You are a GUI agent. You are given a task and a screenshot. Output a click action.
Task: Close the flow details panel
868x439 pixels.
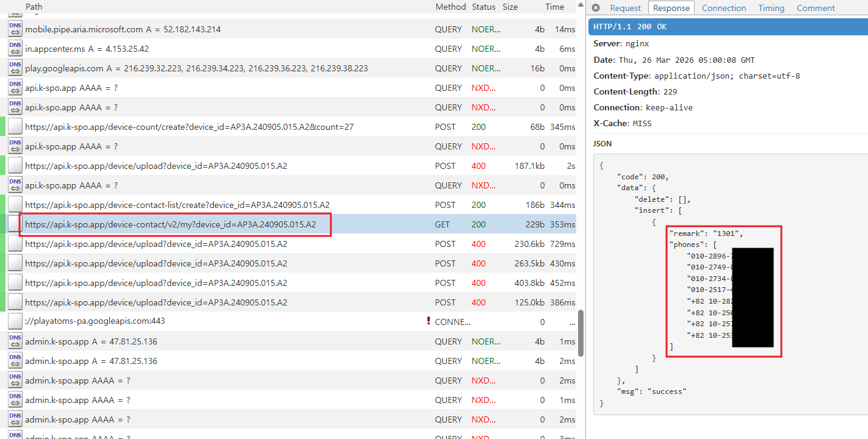pos(596,8)
